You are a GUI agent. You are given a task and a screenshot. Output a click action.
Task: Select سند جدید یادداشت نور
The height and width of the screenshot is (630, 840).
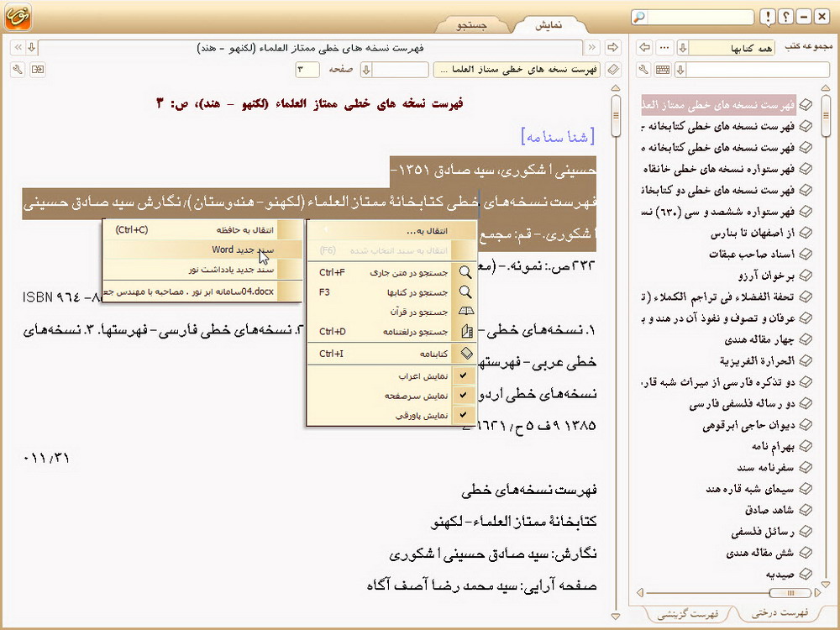[202, 270]
